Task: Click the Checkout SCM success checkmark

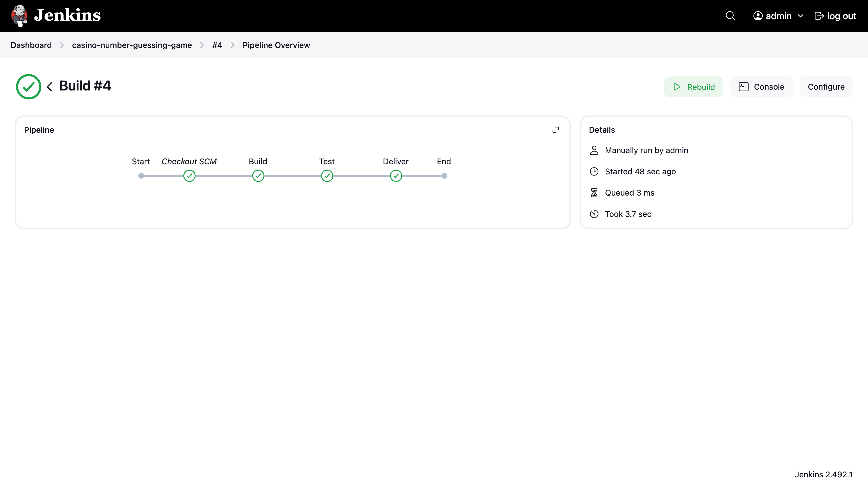Action: 189,175
